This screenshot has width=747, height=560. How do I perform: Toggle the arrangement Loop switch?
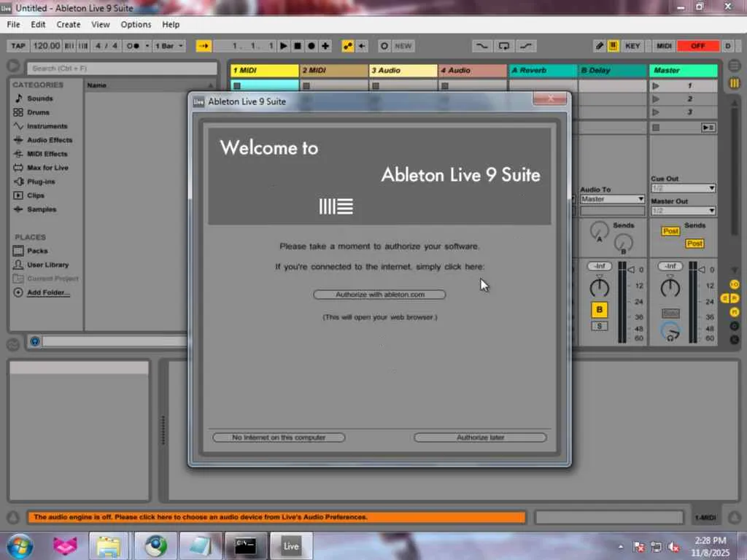(503, 46)
